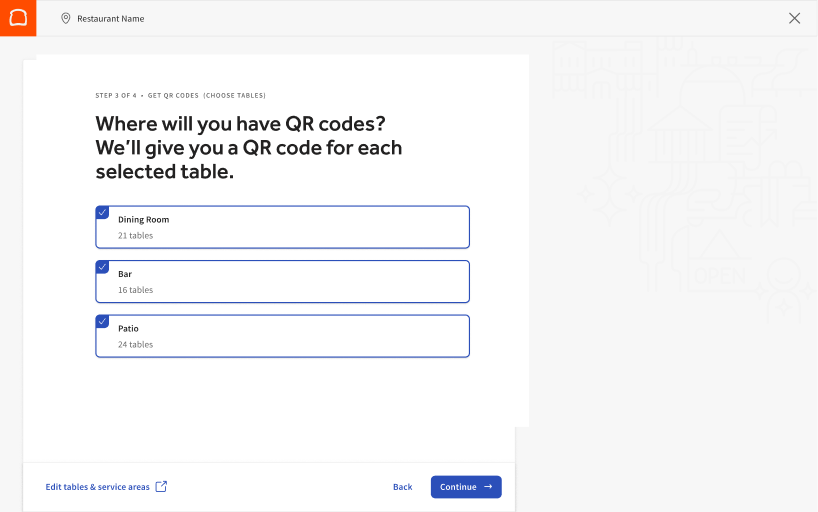Viewport: 818px width, 512px height.
Task: Uncheck the Bar checkbox
Action: (x=103, y=267)
